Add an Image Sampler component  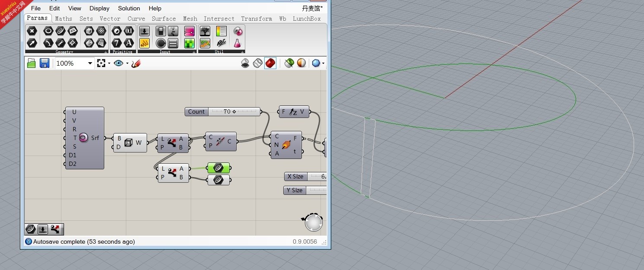[x=189, y=43]
